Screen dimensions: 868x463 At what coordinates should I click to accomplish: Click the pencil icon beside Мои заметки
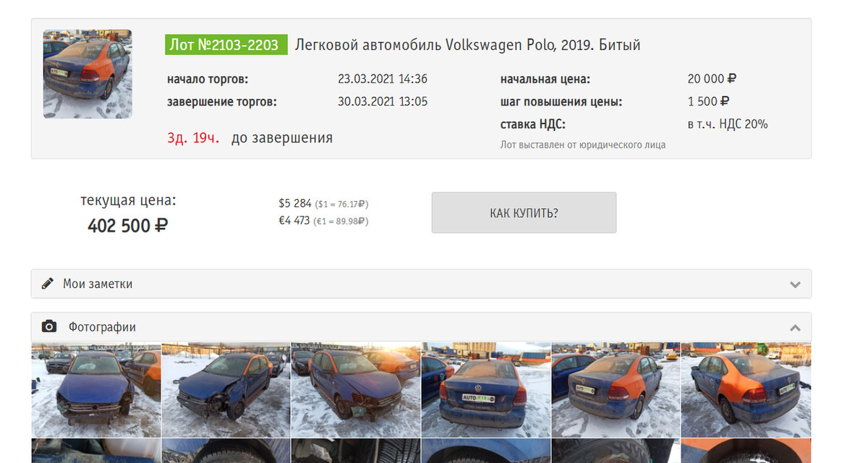(48, 284)
